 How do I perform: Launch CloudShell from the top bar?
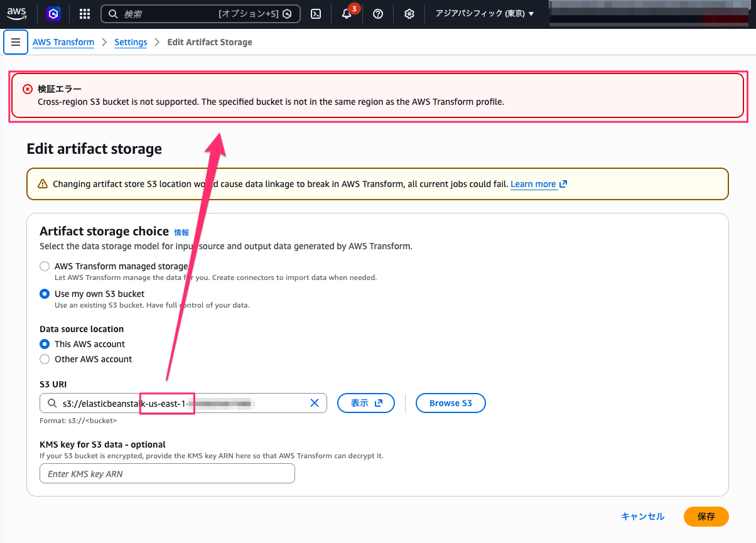(x=316, y=14)
